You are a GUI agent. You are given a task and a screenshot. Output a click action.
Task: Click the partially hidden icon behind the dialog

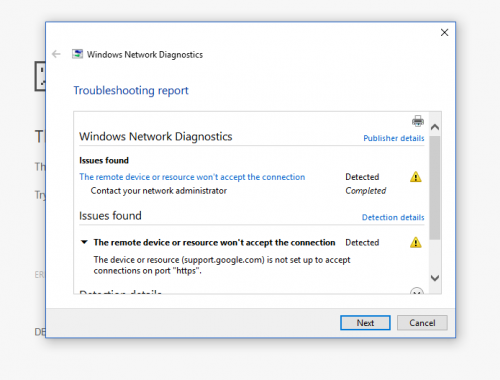coord(40,76)
